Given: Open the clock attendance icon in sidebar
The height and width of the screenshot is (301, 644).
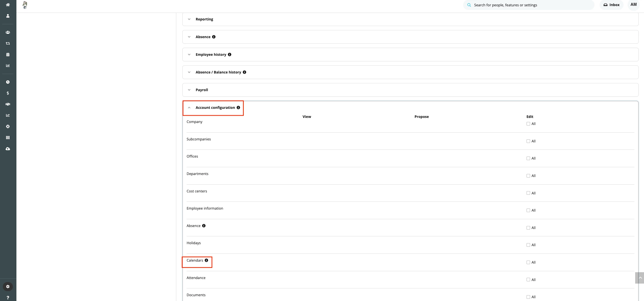Looking at the screenshot, I should [x=8, y=82].
